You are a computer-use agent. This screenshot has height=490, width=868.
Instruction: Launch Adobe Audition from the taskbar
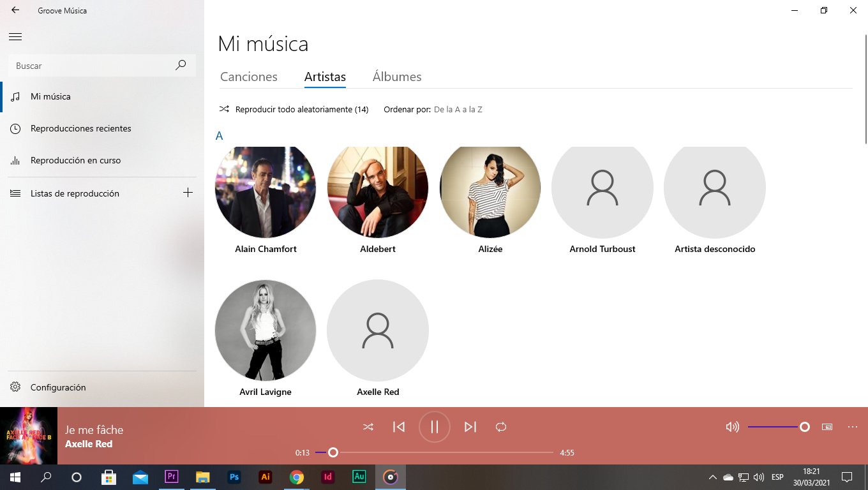[359, 477]
